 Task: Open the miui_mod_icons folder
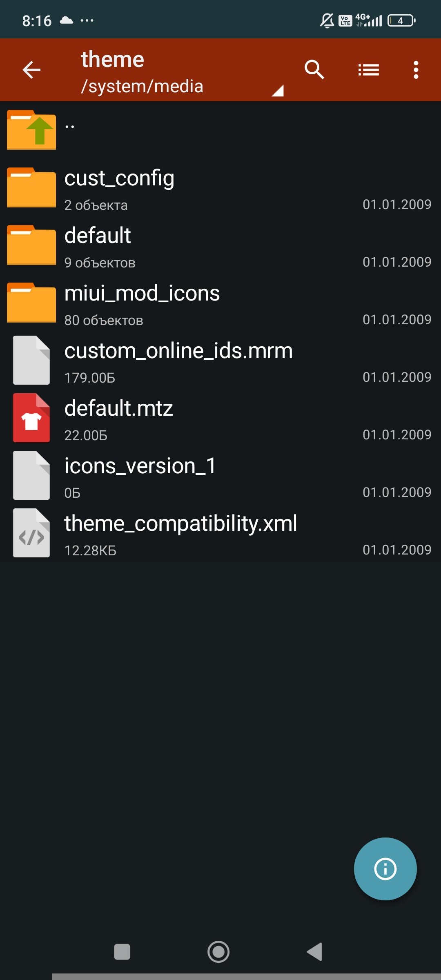click(x=220, y=303)
